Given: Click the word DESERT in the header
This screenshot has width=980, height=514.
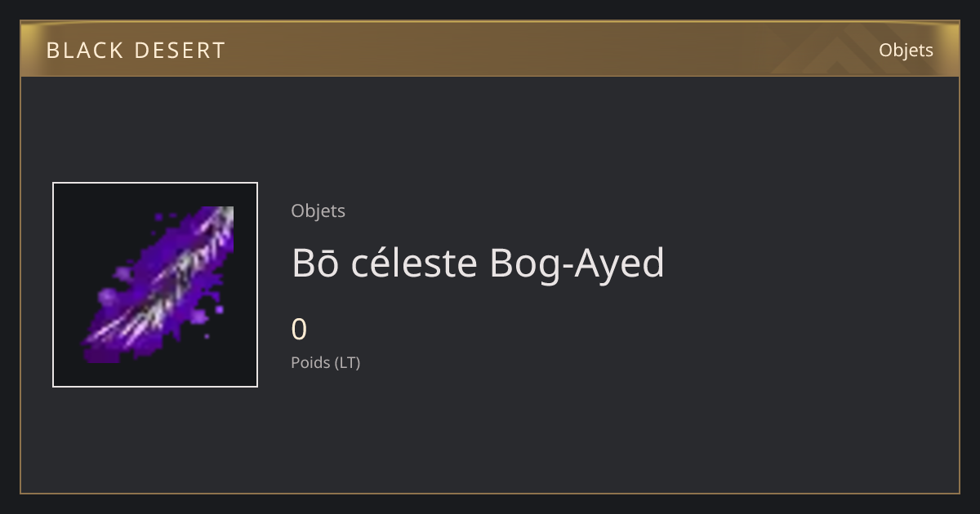Looking at the screenshot, I should [180, 51].
